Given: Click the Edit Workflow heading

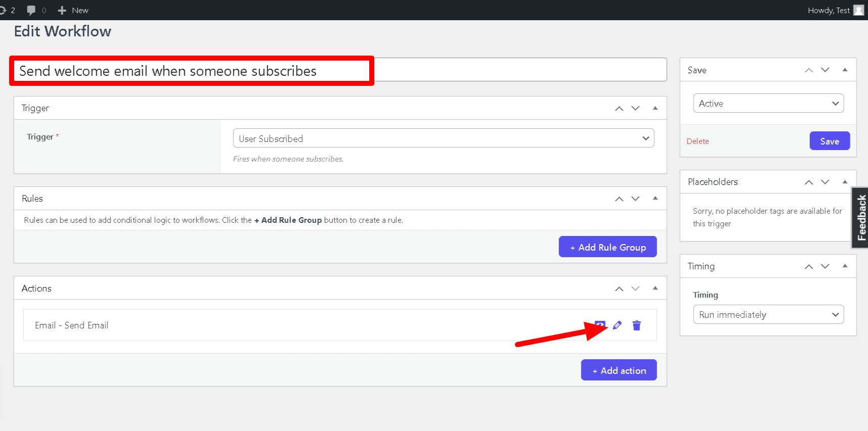Looking at the screenshot, I should (x=63, y=31).
